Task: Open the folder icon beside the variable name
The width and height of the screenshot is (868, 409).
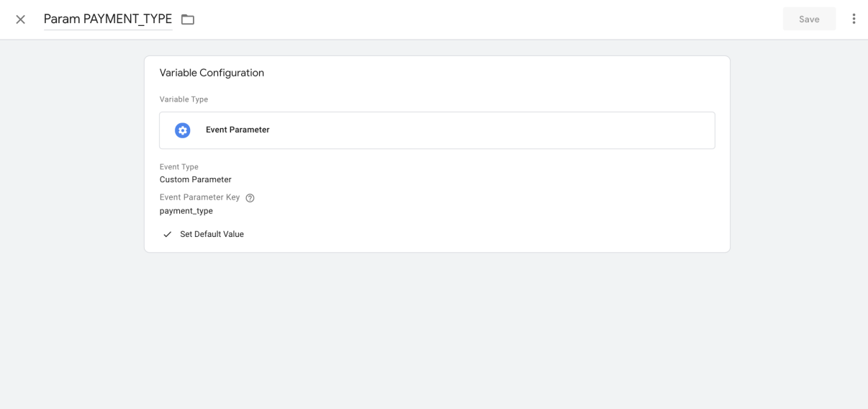Action: (188, 19)
